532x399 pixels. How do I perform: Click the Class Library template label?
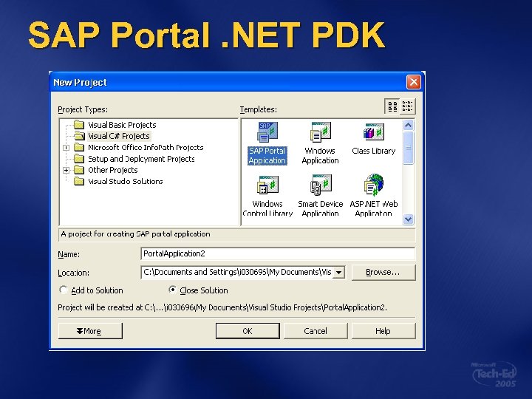[x=374, y=151]
